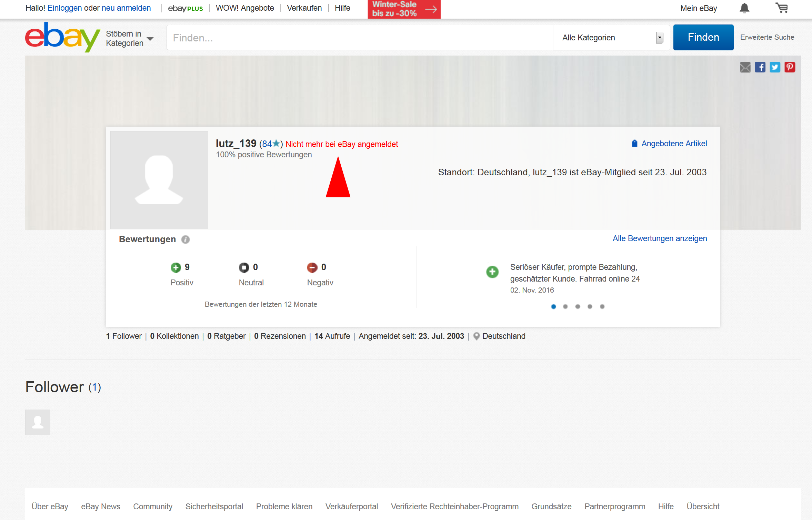Image resolution: width=812 pixels, height=520 pixels.
Task: Click the eBay logo
Action: pyautogui.click(x=62, y=37)
